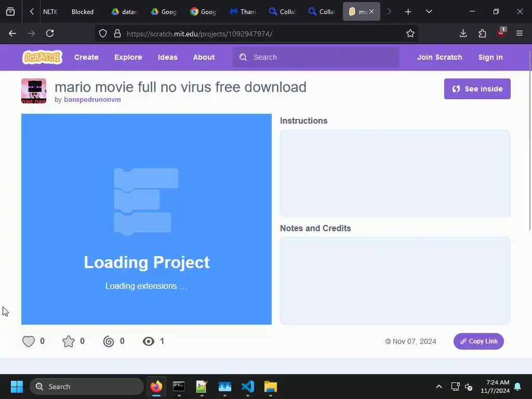
Task: Switch to the Thank tab
Action: click(x=243, y=11)
